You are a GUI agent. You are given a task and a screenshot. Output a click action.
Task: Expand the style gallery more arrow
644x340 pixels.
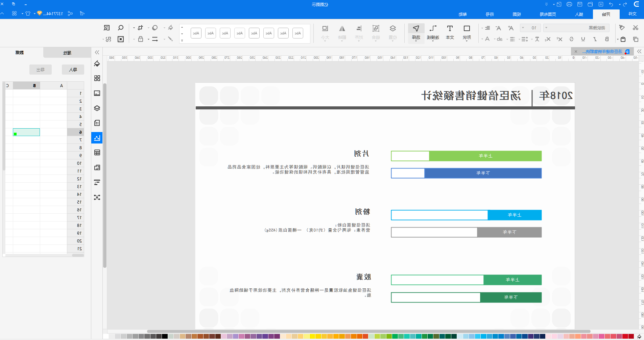[x=182, y=40]
